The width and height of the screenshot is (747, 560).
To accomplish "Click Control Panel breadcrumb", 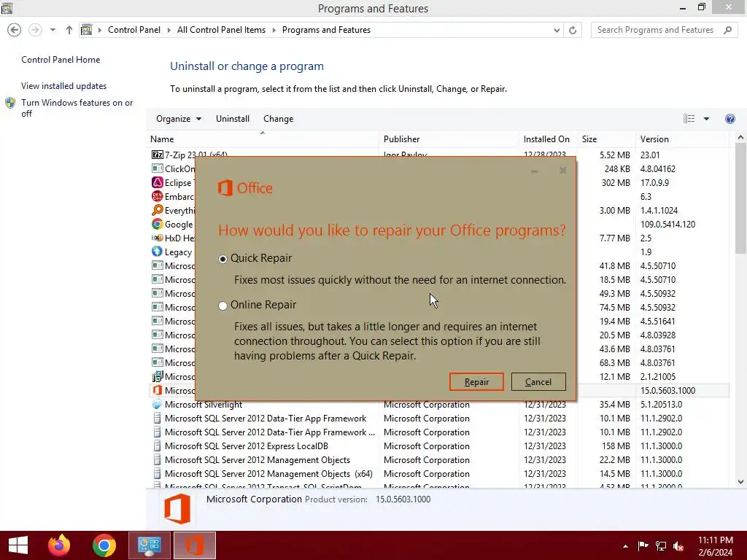I will 134,29.
